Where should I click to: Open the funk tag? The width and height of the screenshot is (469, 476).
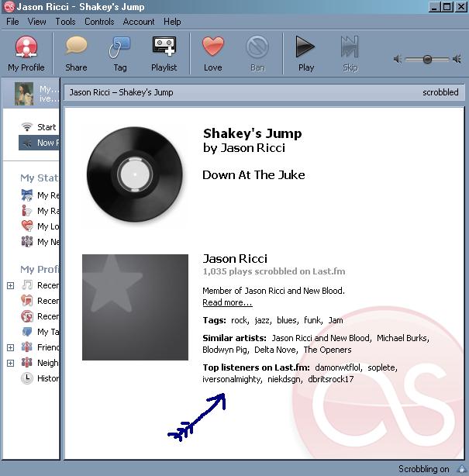[313, 320]
